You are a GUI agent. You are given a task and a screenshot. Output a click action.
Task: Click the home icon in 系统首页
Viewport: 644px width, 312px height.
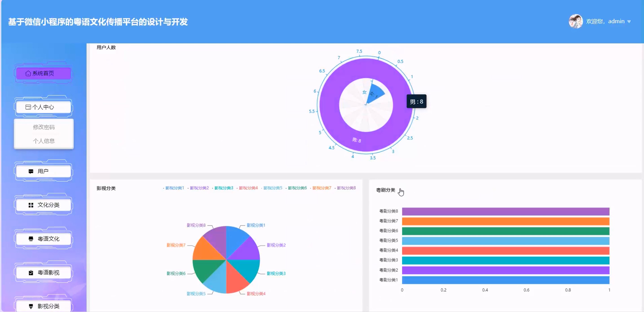[28, 73]
